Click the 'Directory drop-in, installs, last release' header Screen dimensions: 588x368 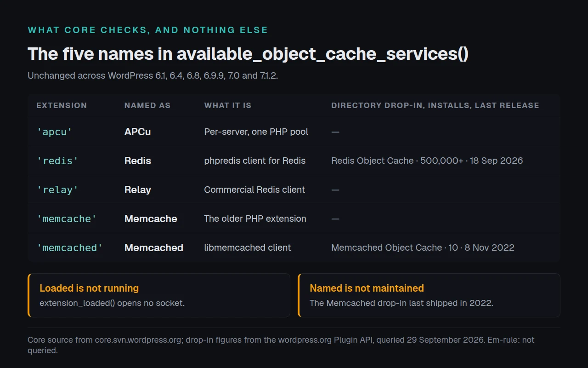[x=435, y=105]
